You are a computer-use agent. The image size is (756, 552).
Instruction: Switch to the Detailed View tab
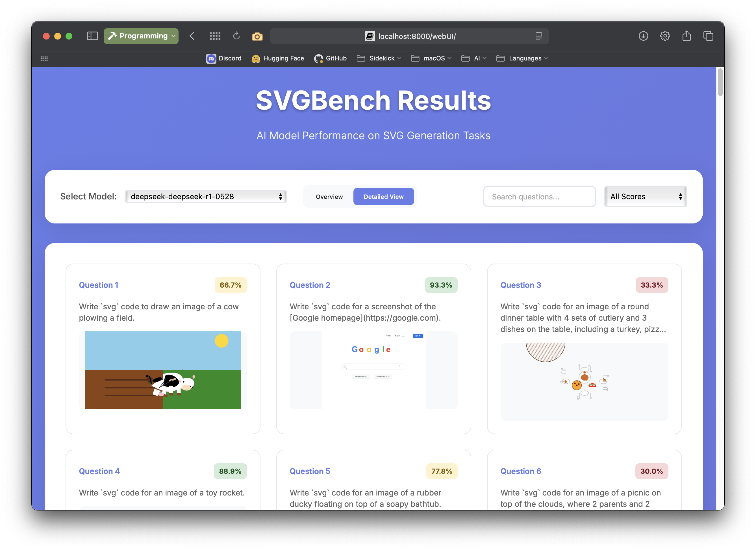pyautogui.click(x=384, y=196)
